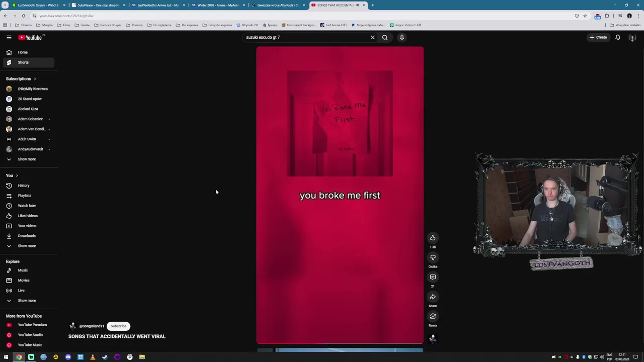
Task: Open Chrome three-dot menu
Action: point(638,16)
